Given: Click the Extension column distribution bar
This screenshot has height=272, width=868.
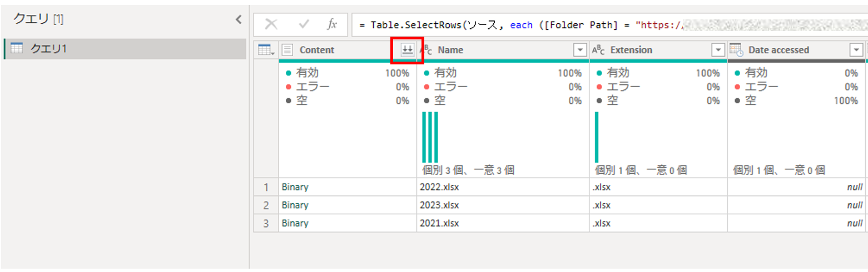Looking at the screenshot, I should click(x=597, y=137).
